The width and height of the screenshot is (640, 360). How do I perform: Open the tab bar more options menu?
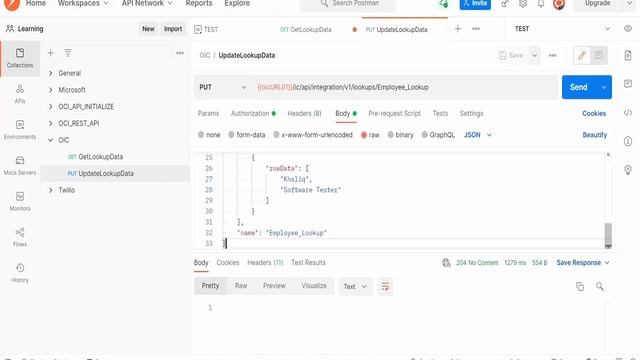476,29
